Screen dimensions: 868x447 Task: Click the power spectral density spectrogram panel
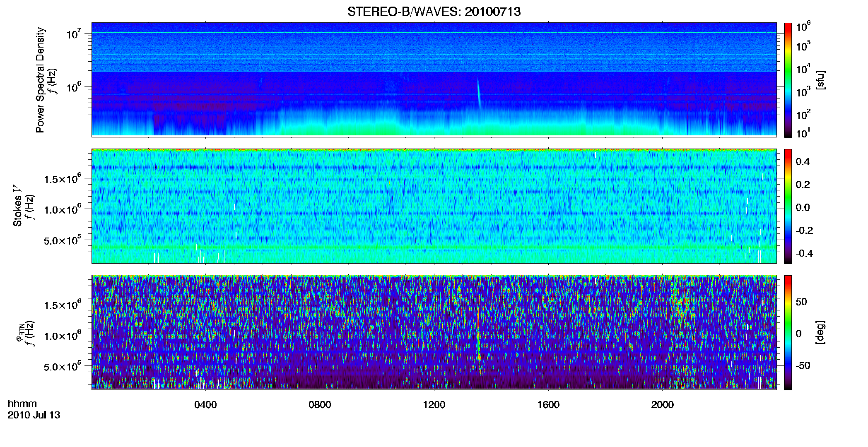tap(434, 79)
